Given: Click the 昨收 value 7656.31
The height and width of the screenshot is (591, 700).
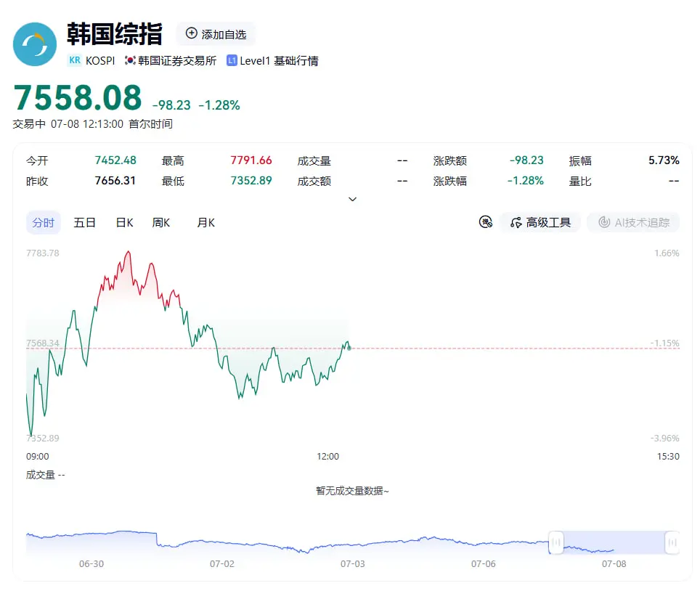Looking at the screenshot, I should click(115, 181).
